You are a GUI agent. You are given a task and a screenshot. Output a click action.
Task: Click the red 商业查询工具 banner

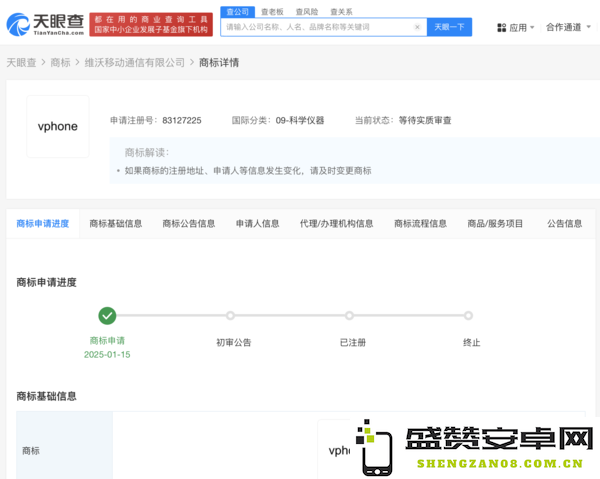pyautogui.click(x=151, y=24)
